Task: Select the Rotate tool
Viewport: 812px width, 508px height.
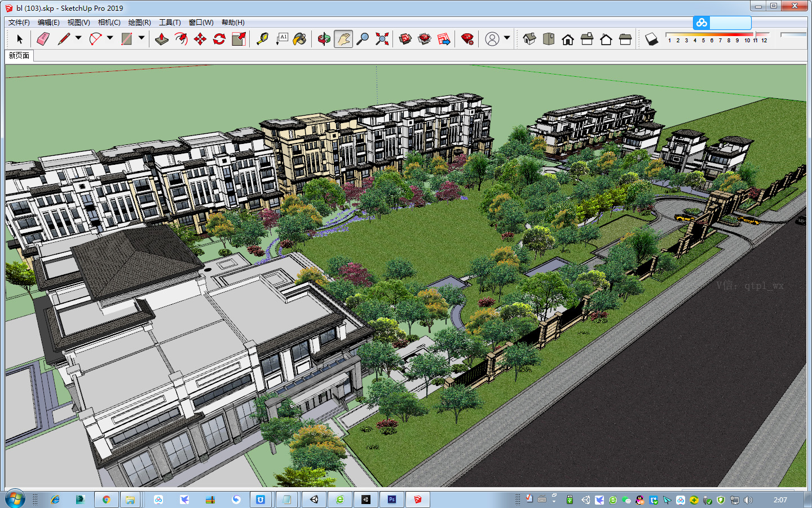Action: coord(219,39)
